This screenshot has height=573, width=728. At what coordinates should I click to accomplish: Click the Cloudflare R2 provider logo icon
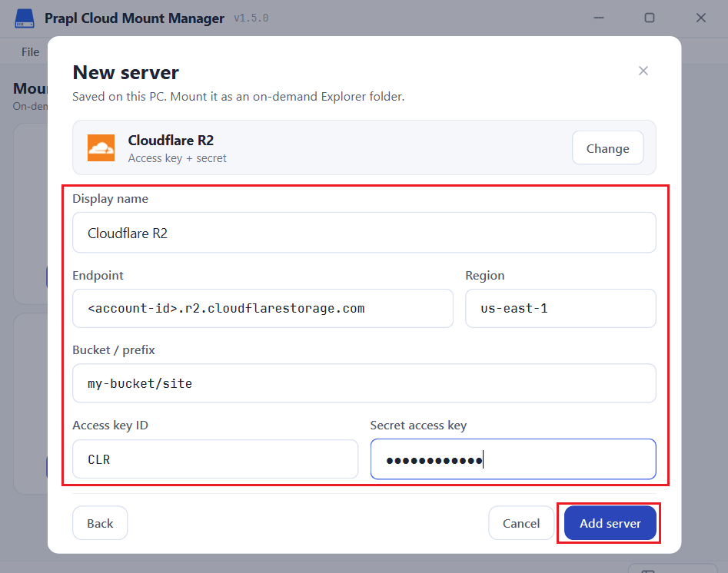coord(101,148)
